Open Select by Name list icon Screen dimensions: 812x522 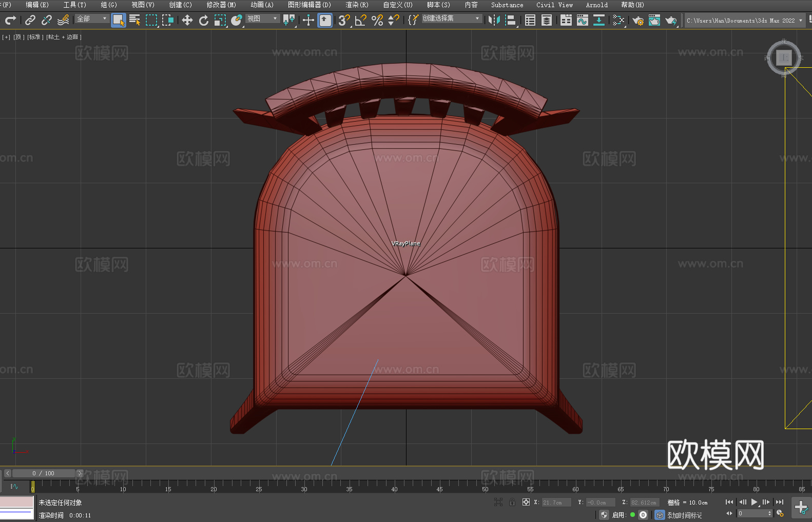click(x=135, y=20)
